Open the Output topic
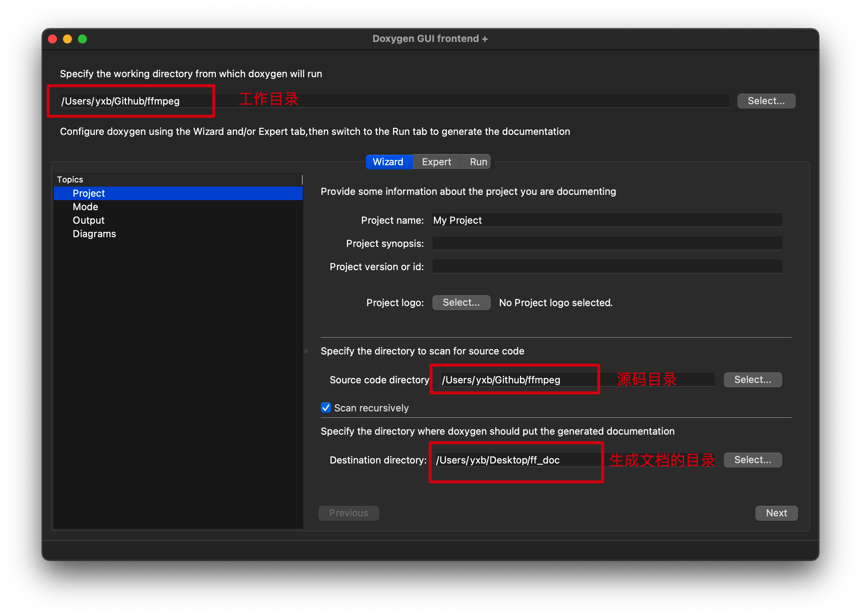This screenshot has height=616, width=861. pos(178,220)
